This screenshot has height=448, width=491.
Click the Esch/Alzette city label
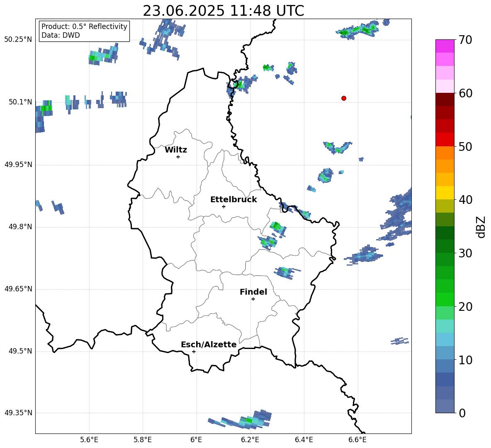pos(209,344)
